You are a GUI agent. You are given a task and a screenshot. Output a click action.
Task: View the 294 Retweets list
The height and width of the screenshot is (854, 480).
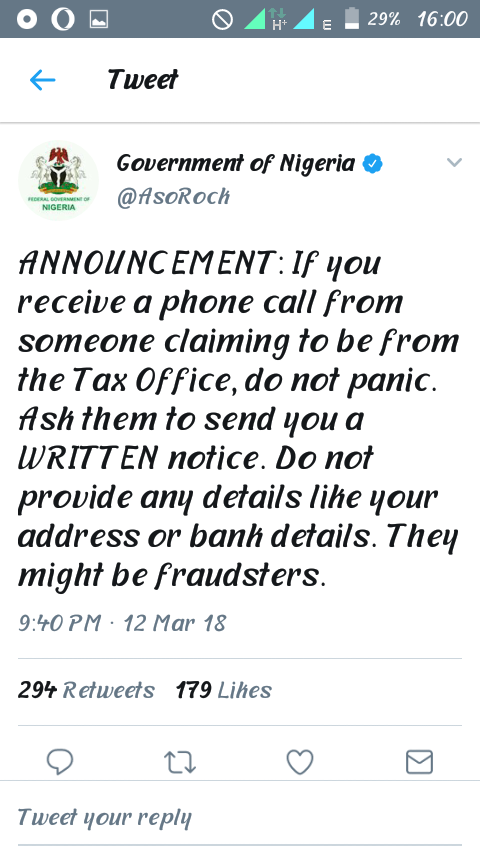point(86,690)
